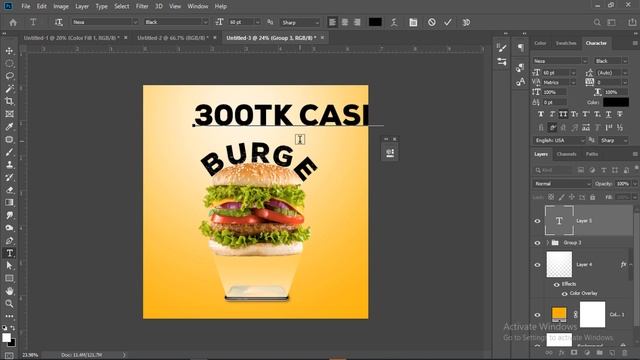The image size is (640, 360).
Task: Switch to the Swatches tab
Action: pyautogui.click(x=566, y=43)
